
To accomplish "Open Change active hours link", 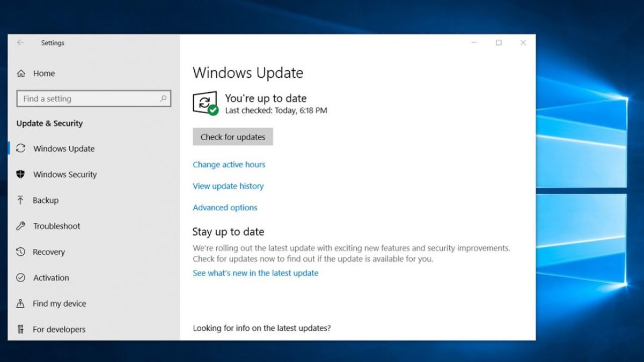I will (x=229, y=165).
